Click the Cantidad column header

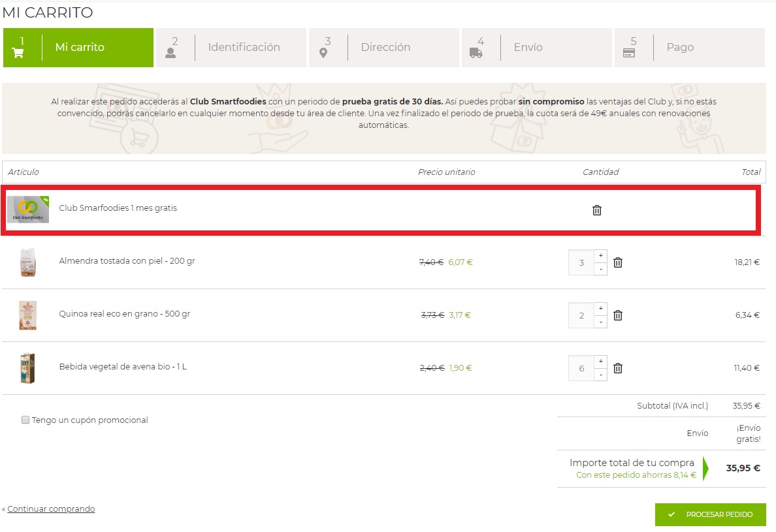click(x=600, y=172)
